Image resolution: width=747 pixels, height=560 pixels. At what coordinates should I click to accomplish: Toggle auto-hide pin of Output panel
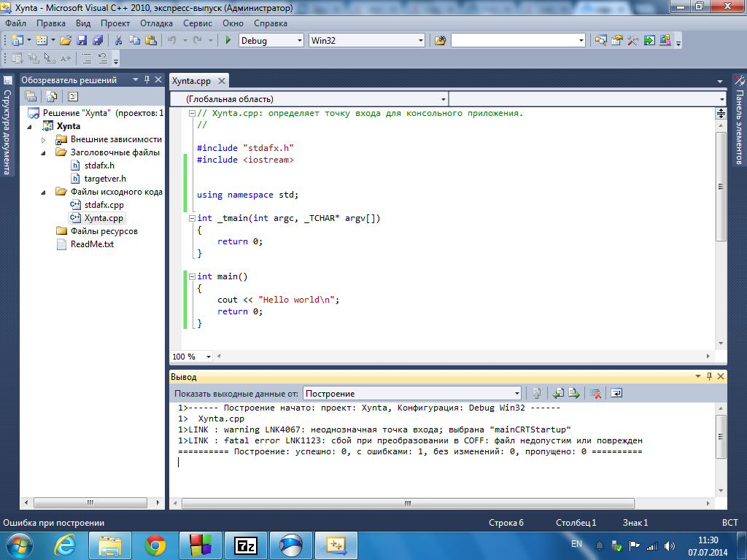(x=708, y=377)
